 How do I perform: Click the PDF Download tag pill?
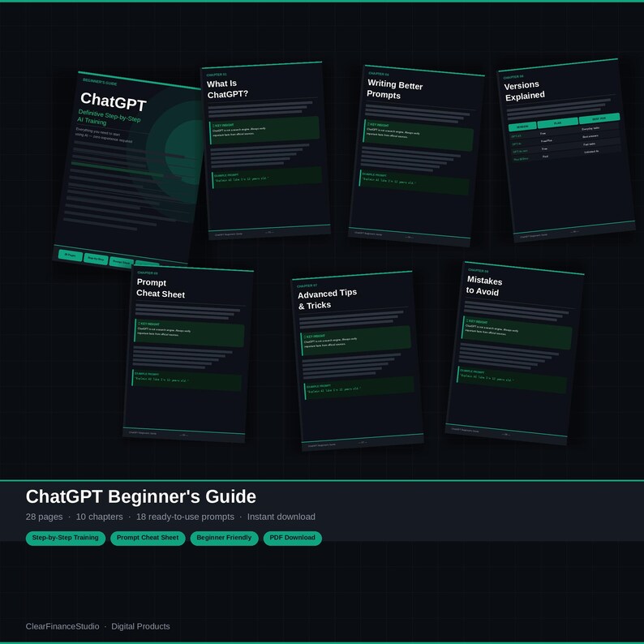coord(292,538)
